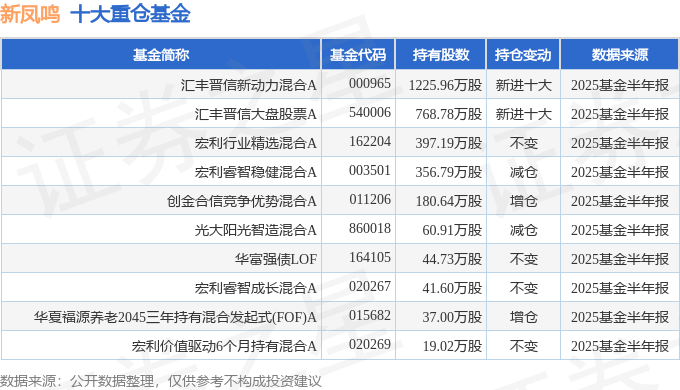Select 创金合信竞争优势混合A row name

click(242, 201)
